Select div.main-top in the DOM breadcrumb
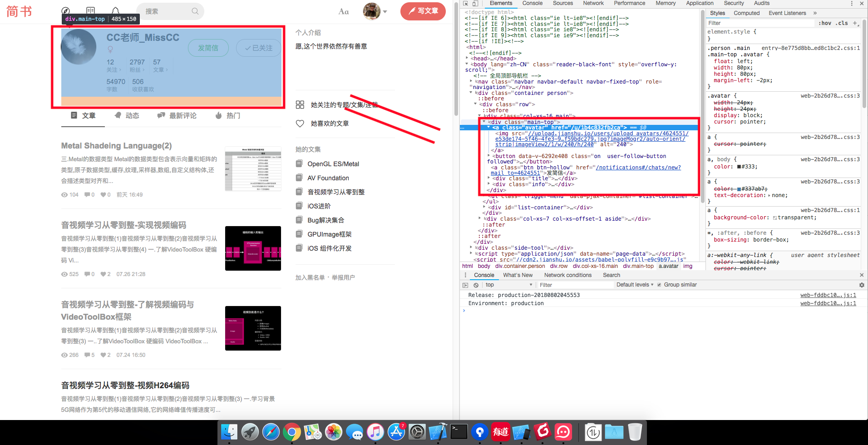This screenshot has width=868, height=445. 638,266
